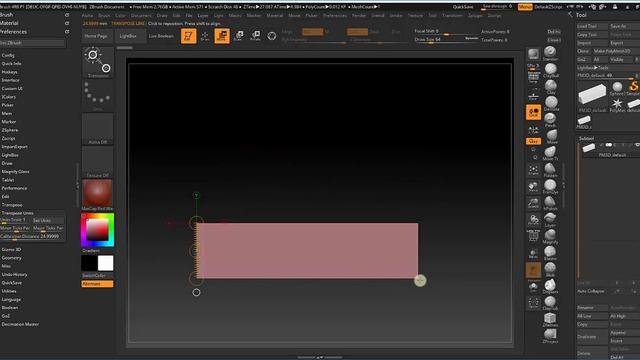The image size is (640, 360).
Task: Expand the Decimation Master preferences section
Action: [20, 324]
